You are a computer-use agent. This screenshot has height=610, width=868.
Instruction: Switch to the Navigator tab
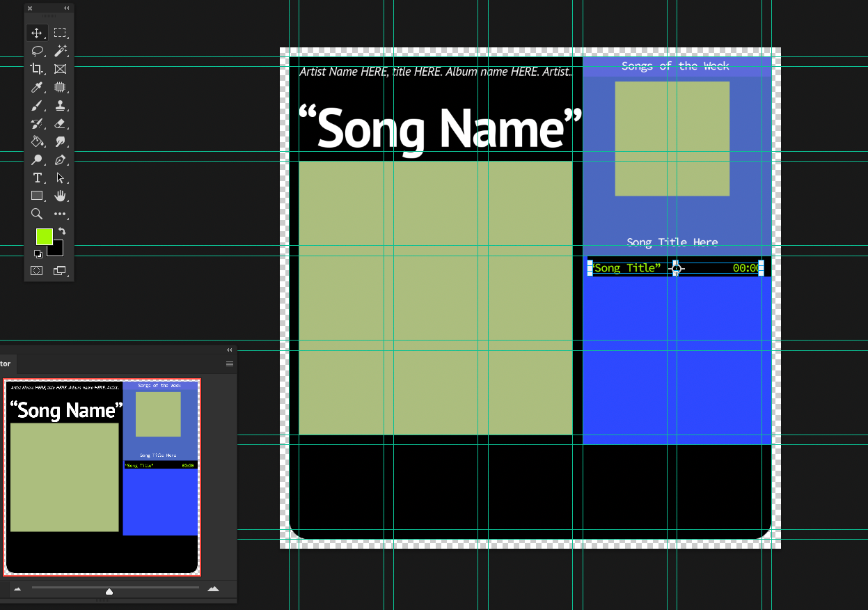click(x=7, y=363)
